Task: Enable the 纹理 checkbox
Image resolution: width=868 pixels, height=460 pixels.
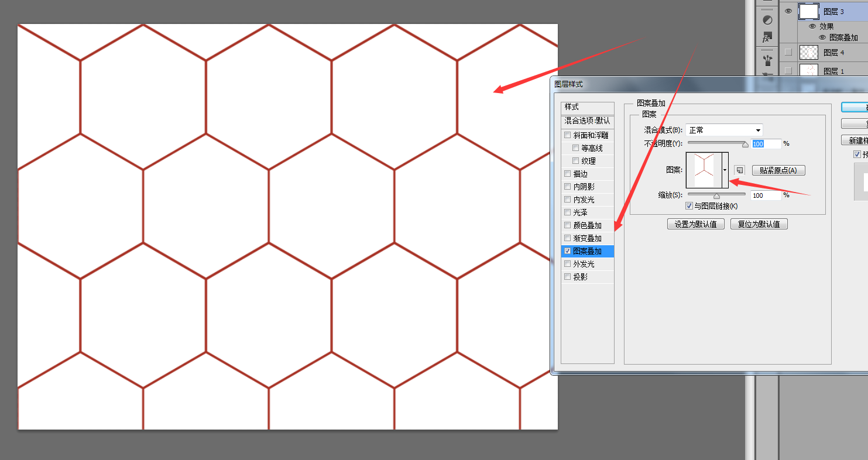Action: tap(576, 161)
